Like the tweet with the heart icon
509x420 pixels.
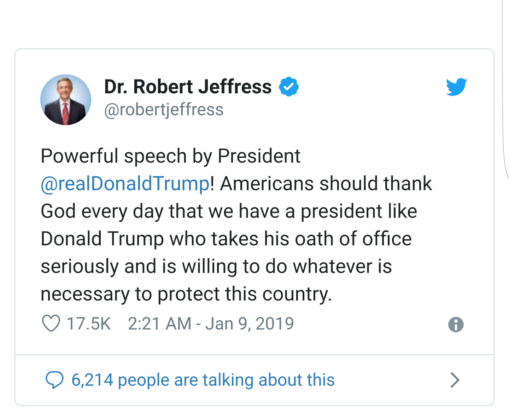(51, 323)
